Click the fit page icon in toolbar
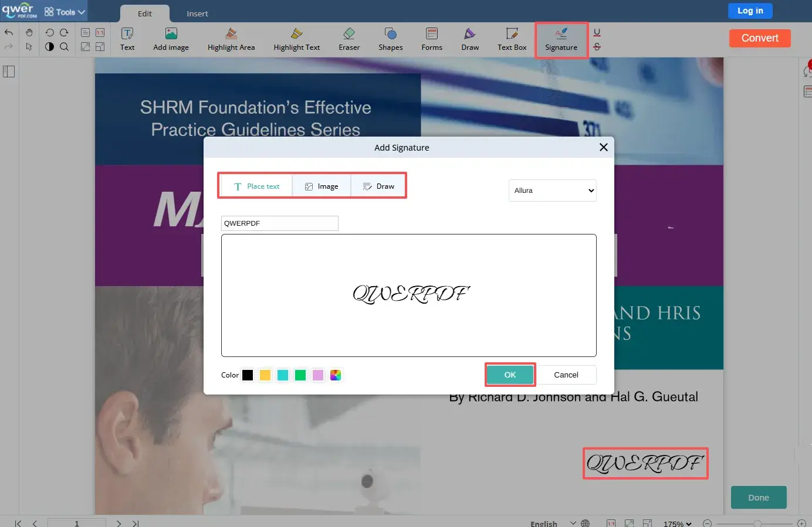This screenshot has height=527, width=812. coord(100,47)
